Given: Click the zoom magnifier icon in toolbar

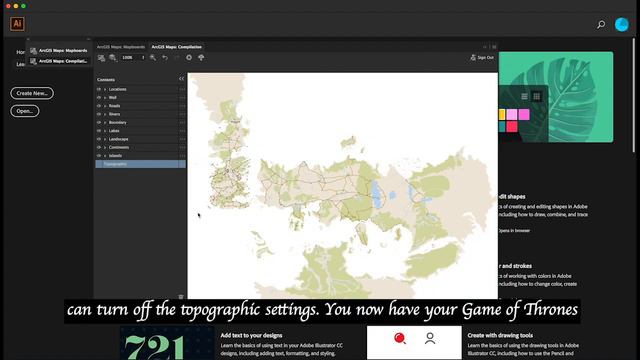Looking at the screenshot, I should (x=153, y=58).
